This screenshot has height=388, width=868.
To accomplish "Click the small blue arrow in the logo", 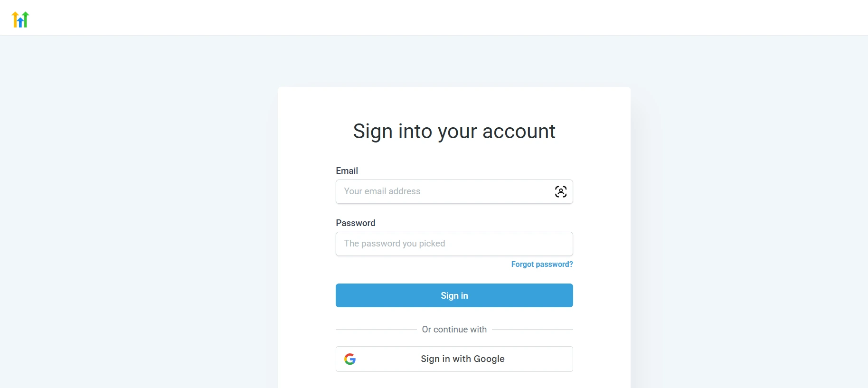I will tap(20, 22).
